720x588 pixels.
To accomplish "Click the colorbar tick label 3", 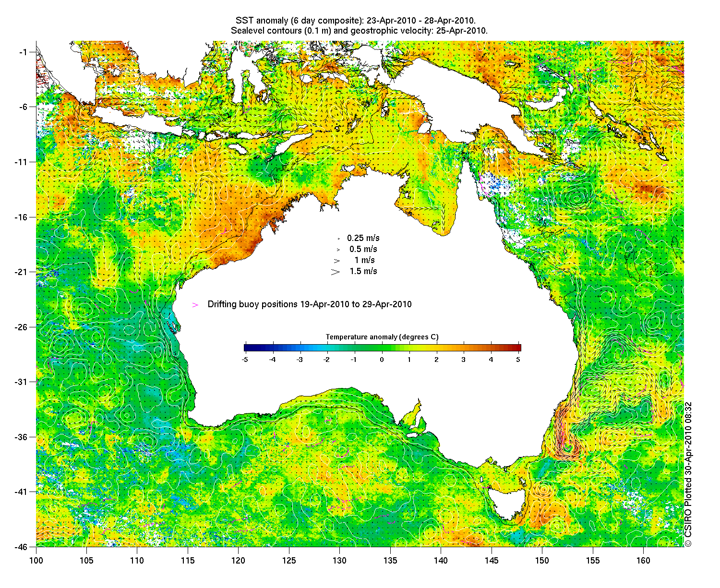I will coord(464,359).
